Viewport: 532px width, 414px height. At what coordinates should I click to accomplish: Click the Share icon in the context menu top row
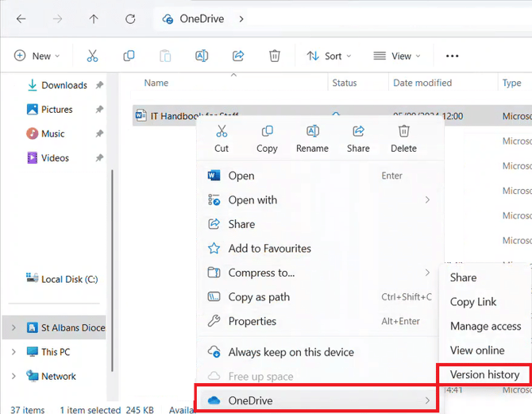tap(358, 132)
